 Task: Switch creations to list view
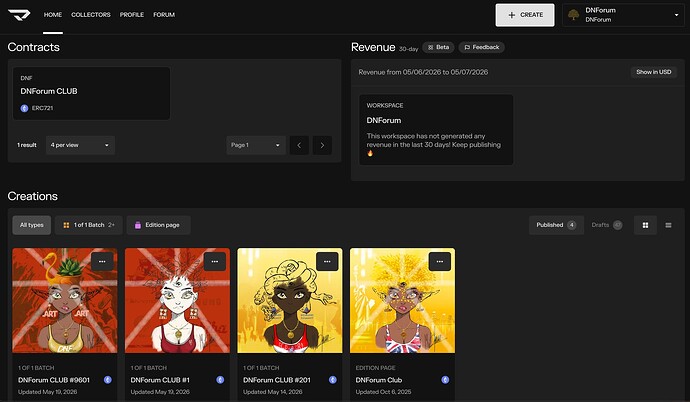tap(668, 225)
